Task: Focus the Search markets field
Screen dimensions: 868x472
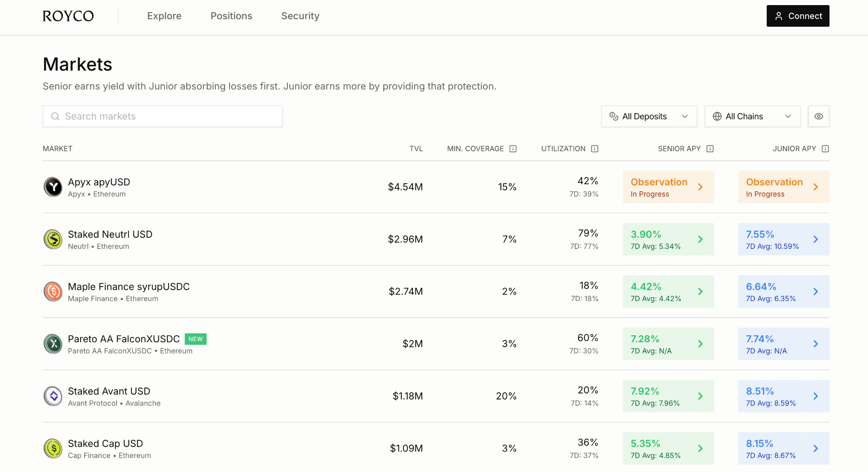Action: point(163,116)
